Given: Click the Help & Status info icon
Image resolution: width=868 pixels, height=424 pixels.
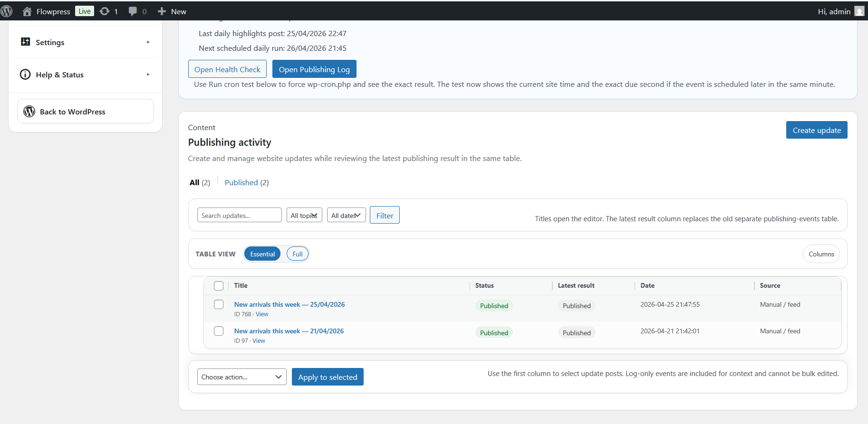Looking at the screenshot, I should [x=25, y=75].
